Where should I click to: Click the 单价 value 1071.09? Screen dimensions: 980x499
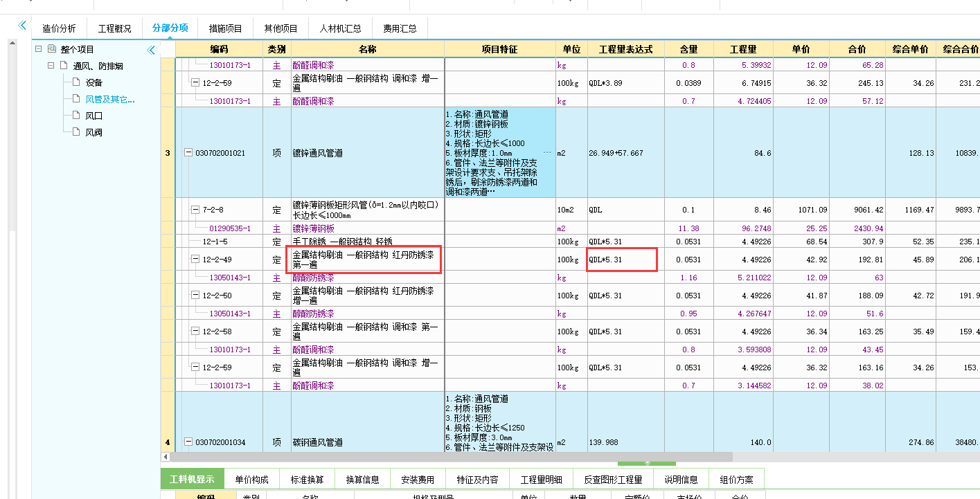[x=801, y=210]
